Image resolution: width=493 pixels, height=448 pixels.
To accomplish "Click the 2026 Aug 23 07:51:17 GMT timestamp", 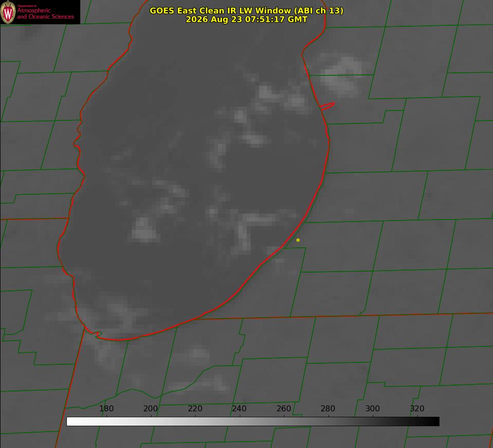I will 247,19.
